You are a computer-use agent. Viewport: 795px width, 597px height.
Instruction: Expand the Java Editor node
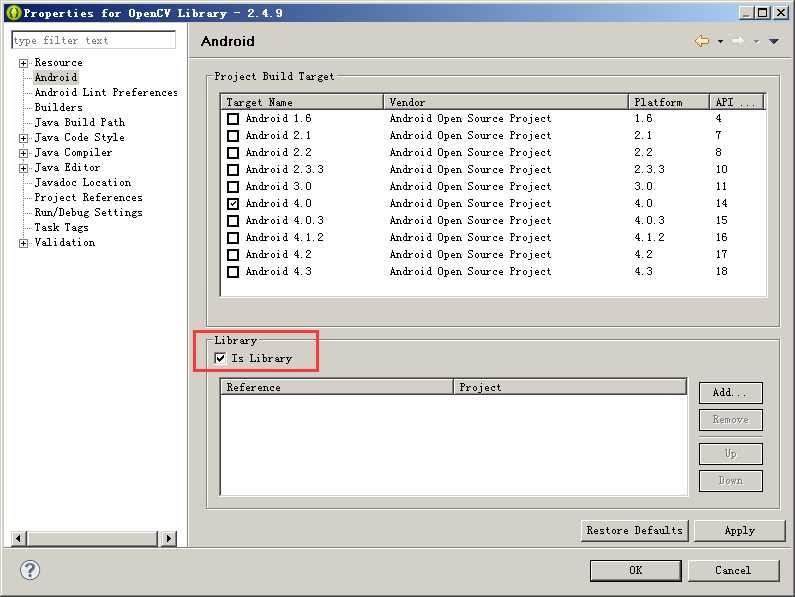pos(23,168)
